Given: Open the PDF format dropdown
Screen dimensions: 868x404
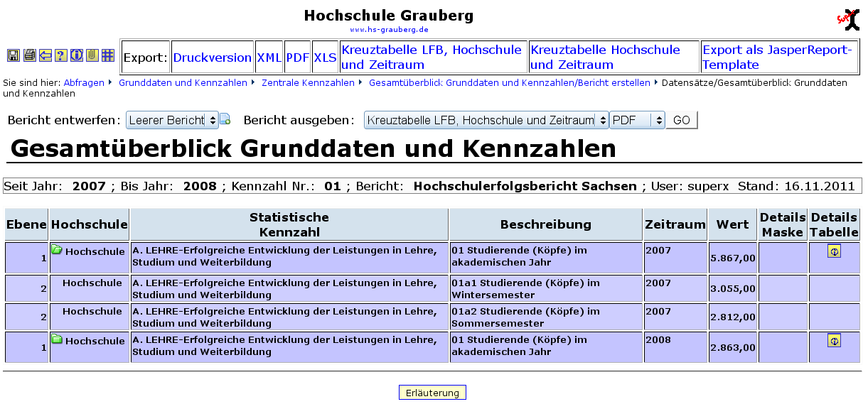Looking at the screenshot, I should coord(637,120).
